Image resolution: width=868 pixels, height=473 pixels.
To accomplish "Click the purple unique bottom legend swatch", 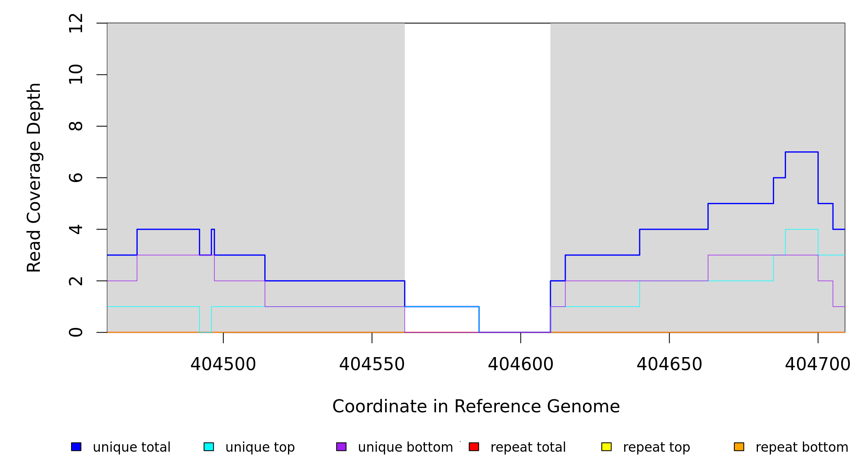I will point(341,447).
